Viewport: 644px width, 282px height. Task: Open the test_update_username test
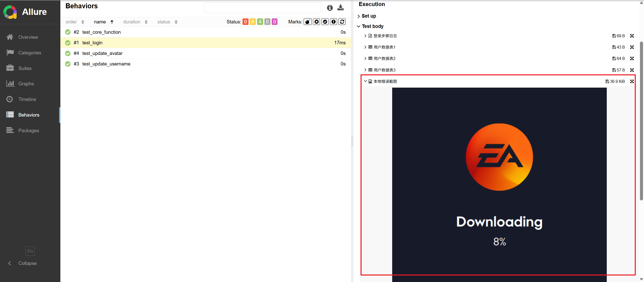click(x=206, y=64)
